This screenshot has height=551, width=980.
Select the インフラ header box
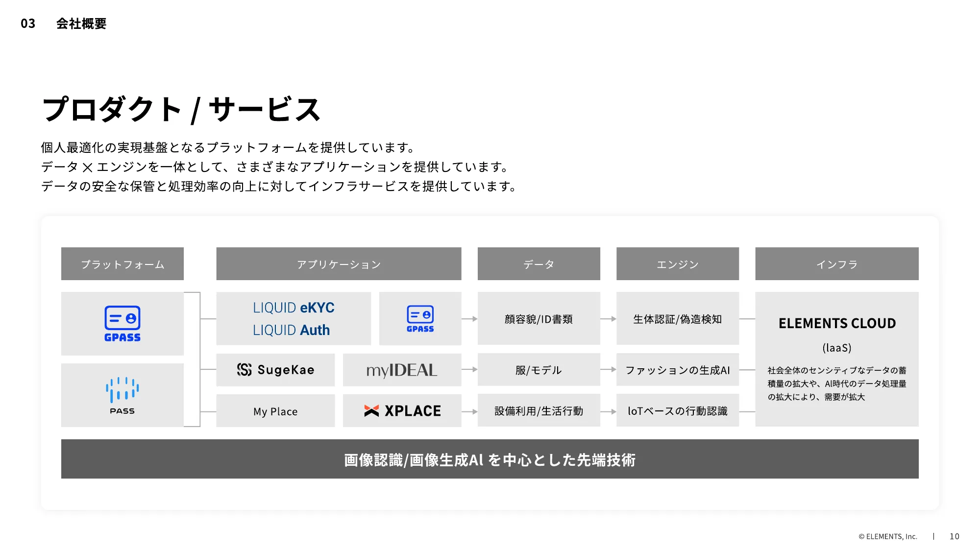837,264
